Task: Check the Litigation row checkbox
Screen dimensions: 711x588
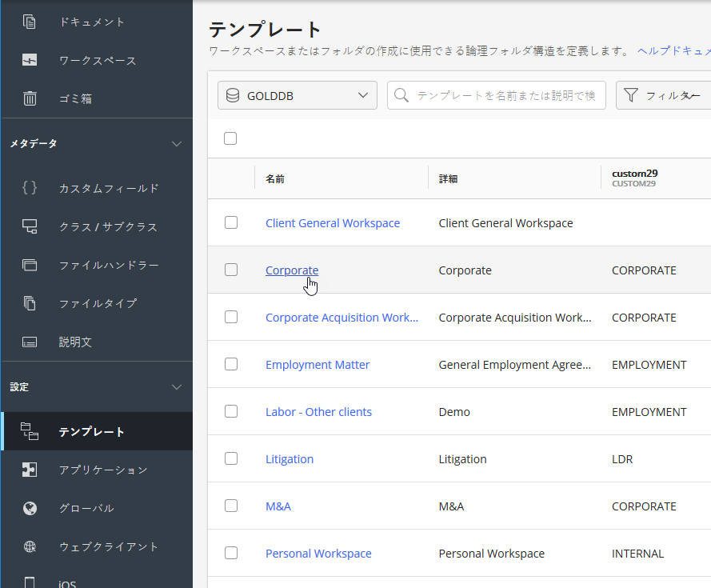Action: (x=231, y=458)
